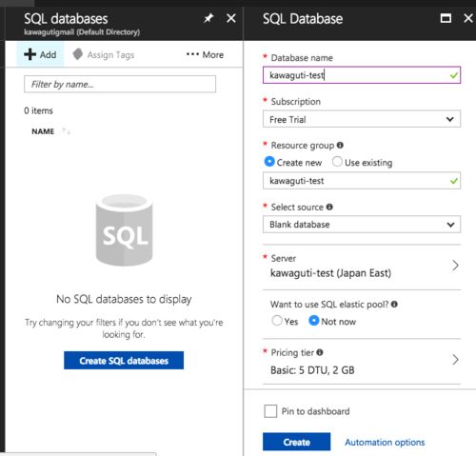Select Create new resource group radio

pyautogui.click(x=269, y=162)
